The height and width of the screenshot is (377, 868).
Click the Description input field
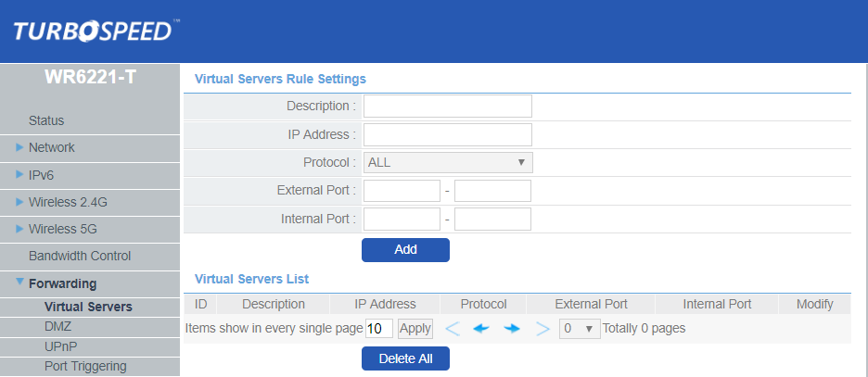click(x=447, y=107)
